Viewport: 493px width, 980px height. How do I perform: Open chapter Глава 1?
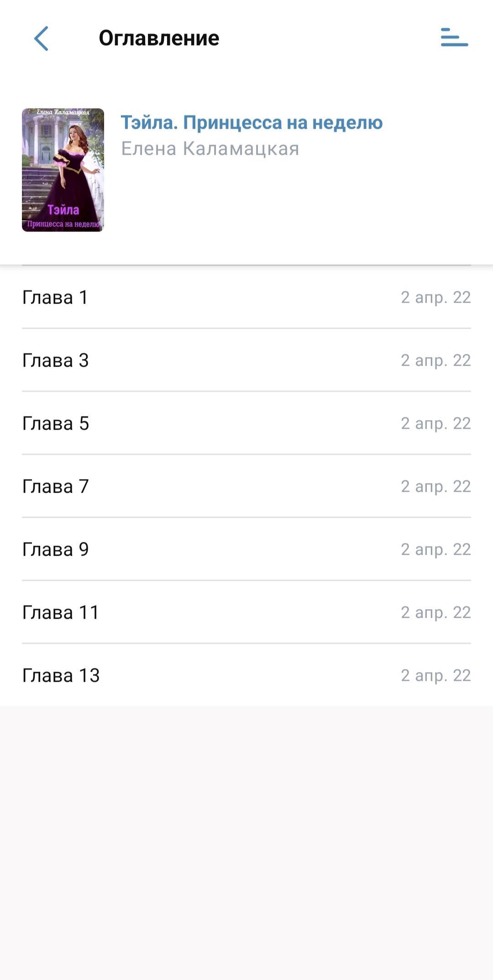[x=55, y=297]
